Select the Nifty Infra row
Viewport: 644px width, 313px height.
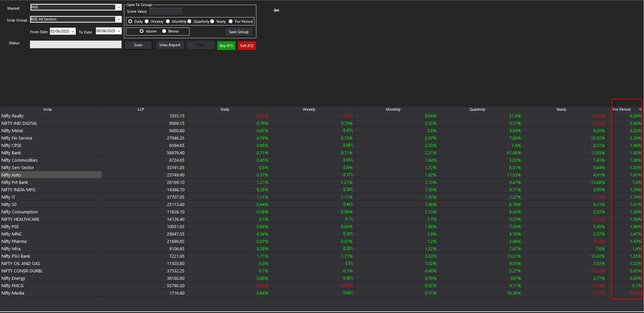(x=321, y=249)
